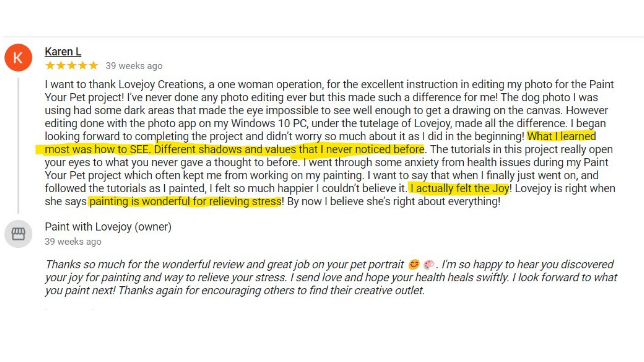Image resolution: width=644 pixels, height=362 pixels.
Task: Open the Karen L reviewer profile link
Action: pyautogui.click(x=63, y=52)
